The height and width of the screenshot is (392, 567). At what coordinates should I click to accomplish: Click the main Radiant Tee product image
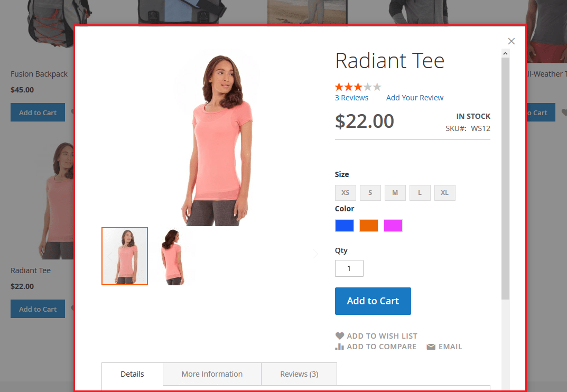coord(217,139)
